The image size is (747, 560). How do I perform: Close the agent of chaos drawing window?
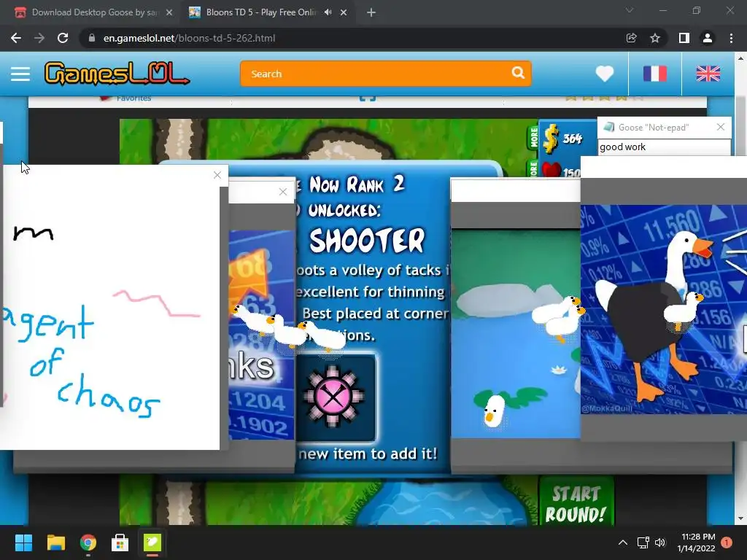[217, 175]
